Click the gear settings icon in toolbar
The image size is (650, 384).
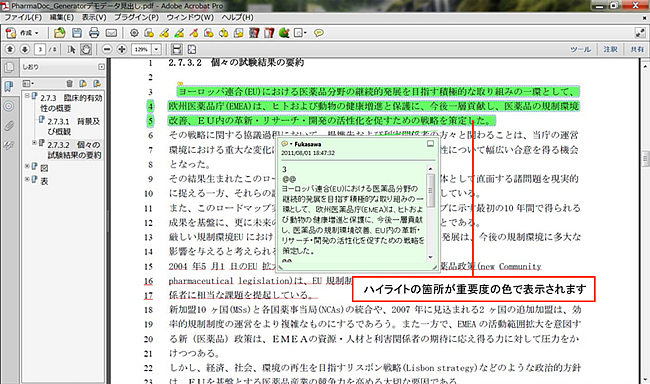[x=134, y=33]
